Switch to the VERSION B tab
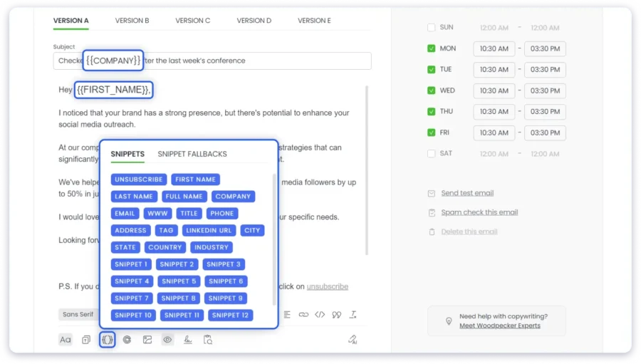This screenshot has height=364, width=641. click(x=132, y=21)
